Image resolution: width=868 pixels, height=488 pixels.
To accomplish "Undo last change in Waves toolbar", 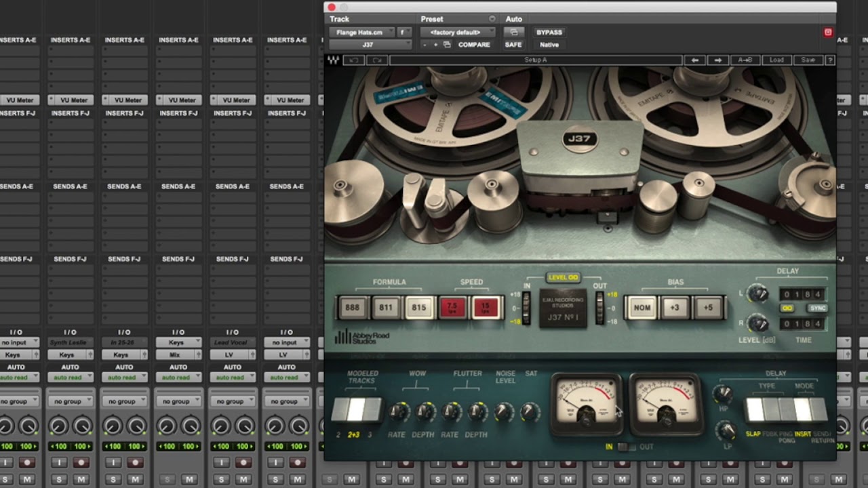I will coord(354,60).
